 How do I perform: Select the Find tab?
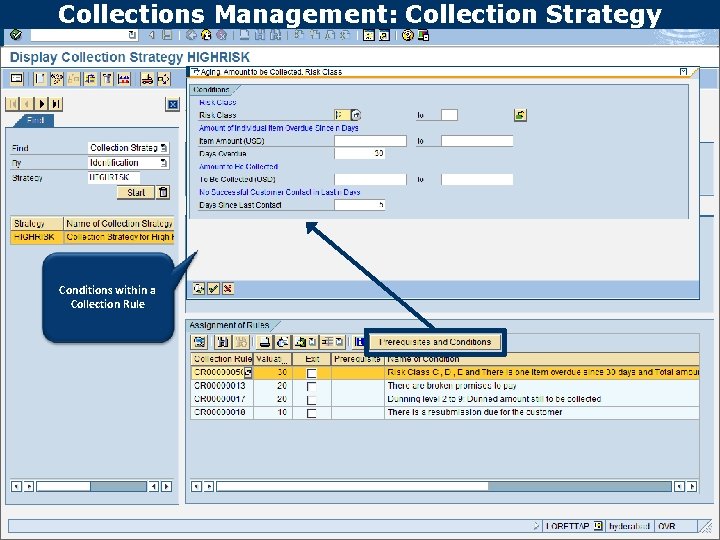click(35, 120)
